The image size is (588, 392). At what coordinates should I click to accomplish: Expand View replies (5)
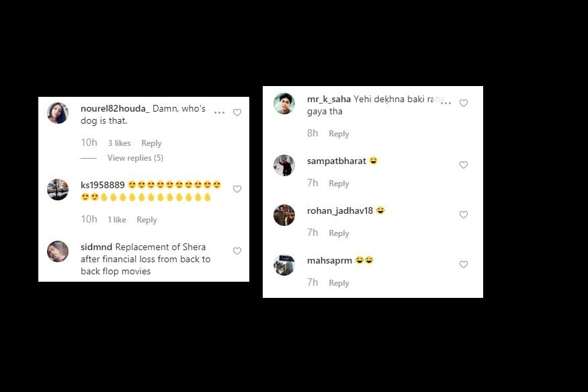click(x=135, y=158)
